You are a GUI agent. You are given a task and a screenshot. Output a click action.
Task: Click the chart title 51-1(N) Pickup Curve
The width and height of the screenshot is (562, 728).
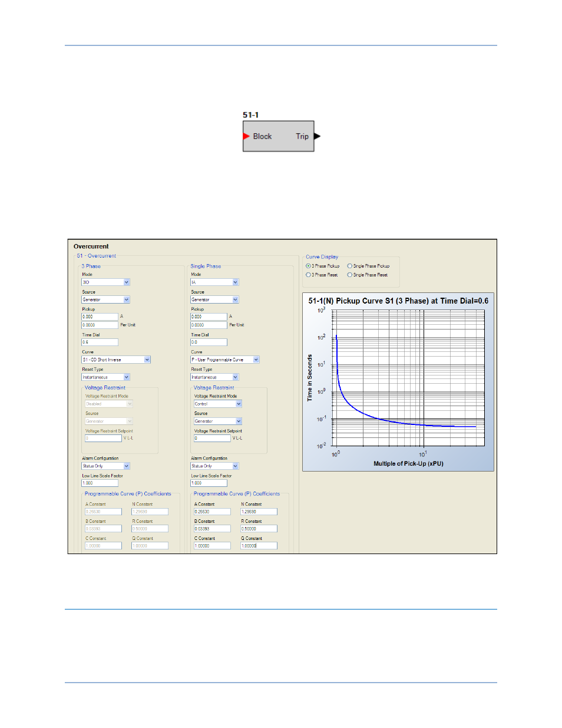(x=398, y=301)
